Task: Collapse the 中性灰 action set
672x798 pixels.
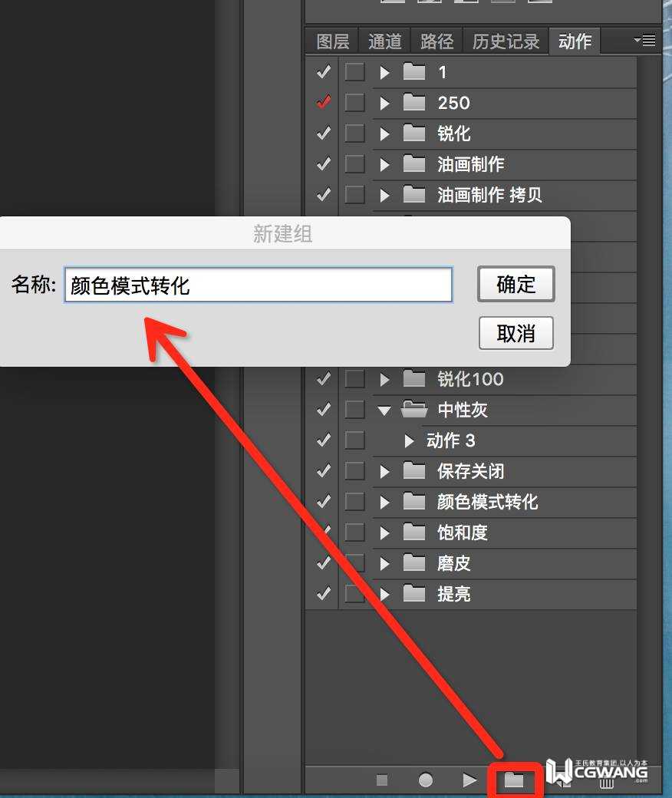Action: coord(384,411)
